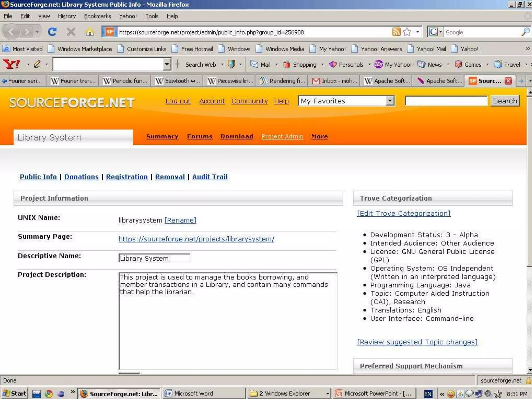Click the URL address bar
532x399 pixels.
click(253, 32)
